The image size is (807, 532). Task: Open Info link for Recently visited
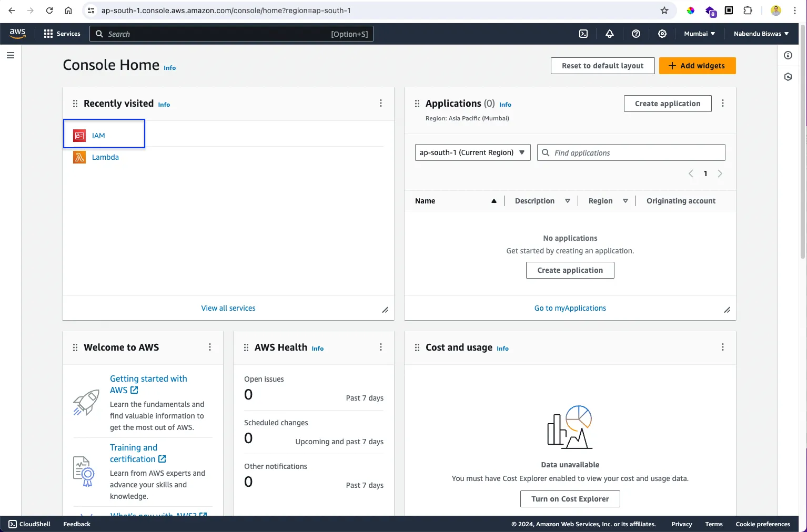(x=164, y=105)
